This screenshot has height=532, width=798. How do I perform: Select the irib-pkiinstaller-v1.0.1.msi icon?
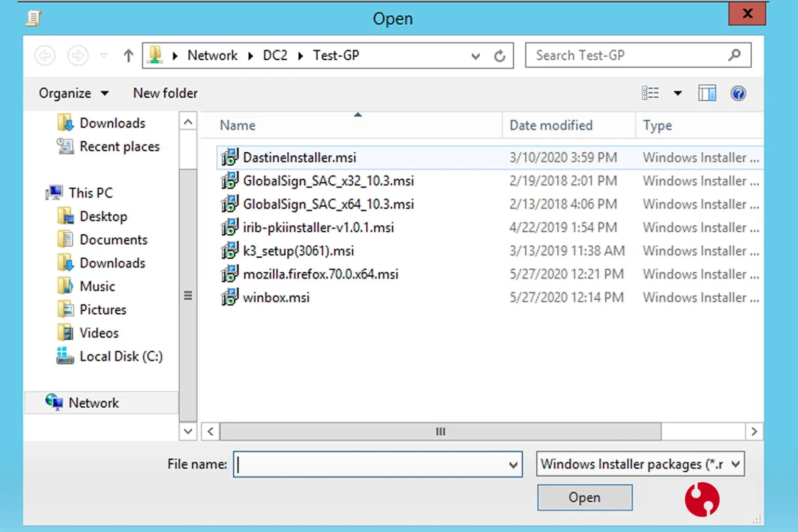point(230,227)
